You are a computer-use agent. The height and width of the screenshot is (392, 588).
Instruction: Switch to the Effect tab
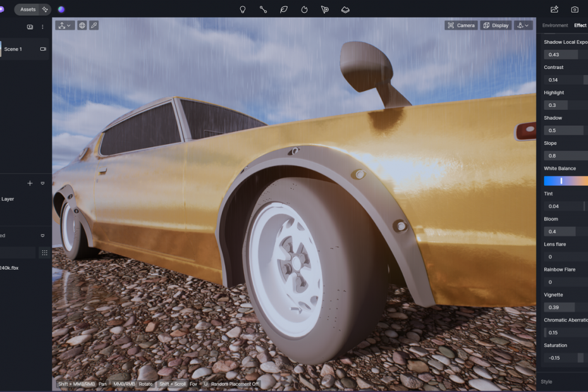point(580,25)
